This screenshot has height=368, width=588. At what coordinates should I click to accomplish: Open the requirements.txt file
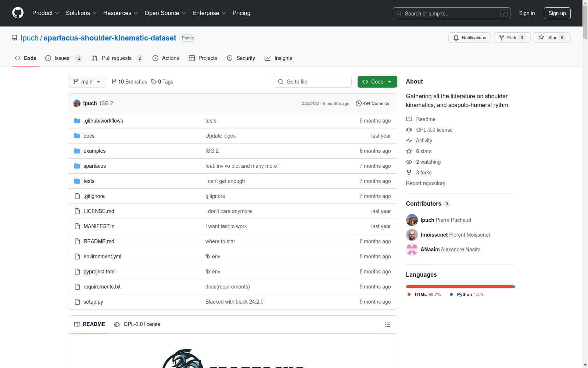[102, 287]
